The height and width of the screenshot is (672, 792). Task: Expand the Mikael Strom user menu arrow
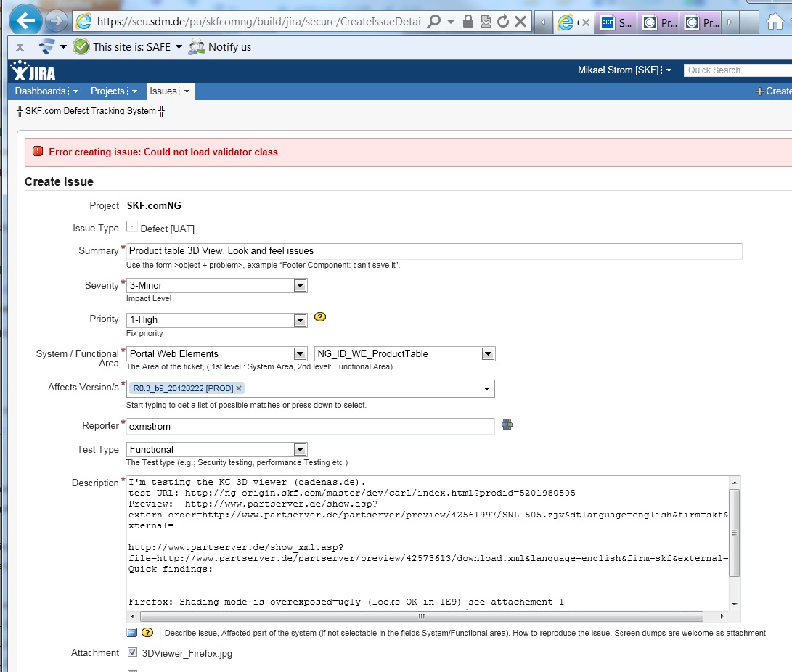point(669,70)
